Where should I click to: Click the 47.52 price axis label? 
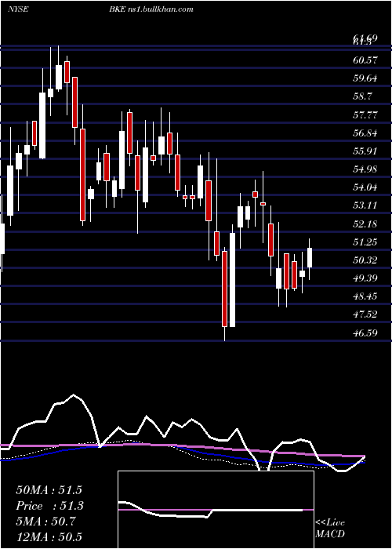coord(365,314)
